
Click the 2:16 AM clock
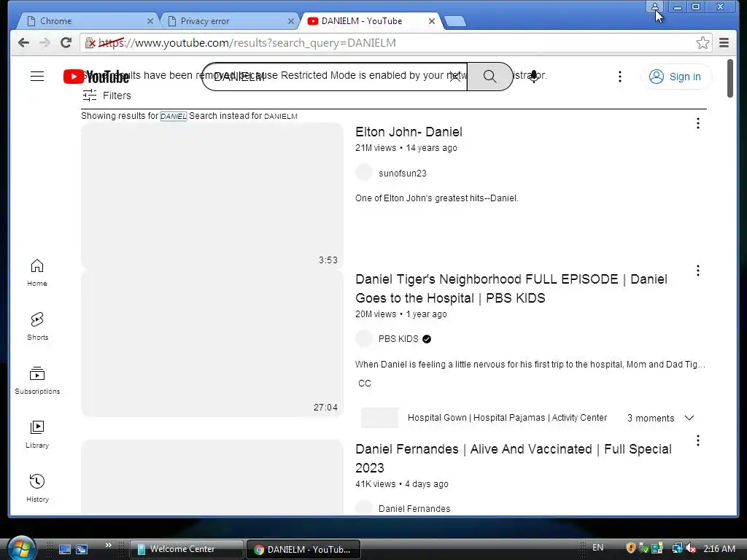tap(719, 548)
